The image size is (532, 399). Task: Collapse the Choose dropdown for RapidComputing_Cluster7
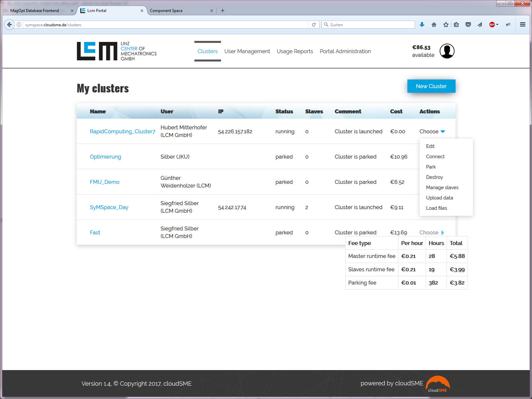coord(432,131)
